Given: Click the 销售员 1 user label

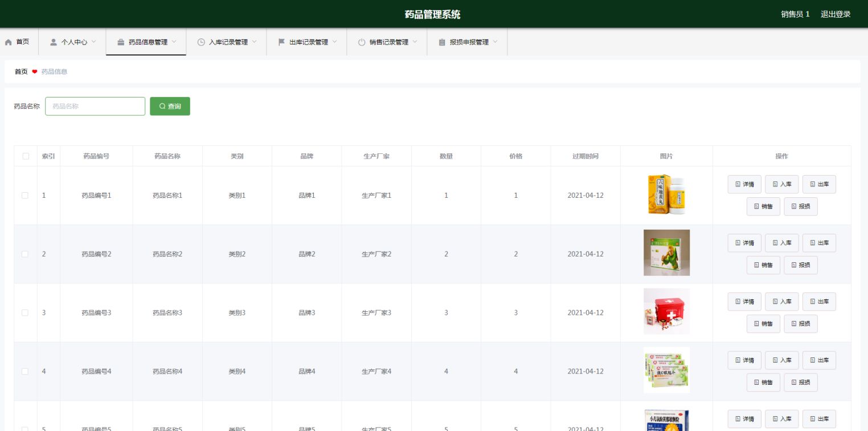Looking at the screenshot, I should (x=795, y=14).
